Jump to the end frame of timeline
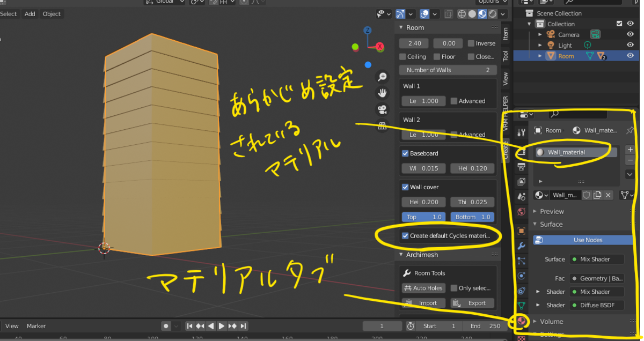 tap(243, 326)
